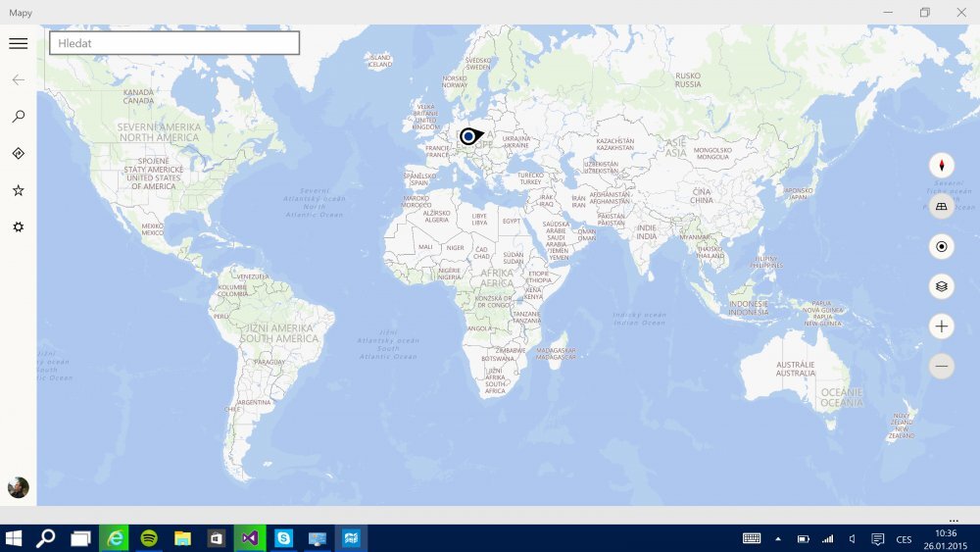Click the MONGOLSKO MONGOLIA label
This screenshot has height=552, width=980.
[x=712, y=154]
